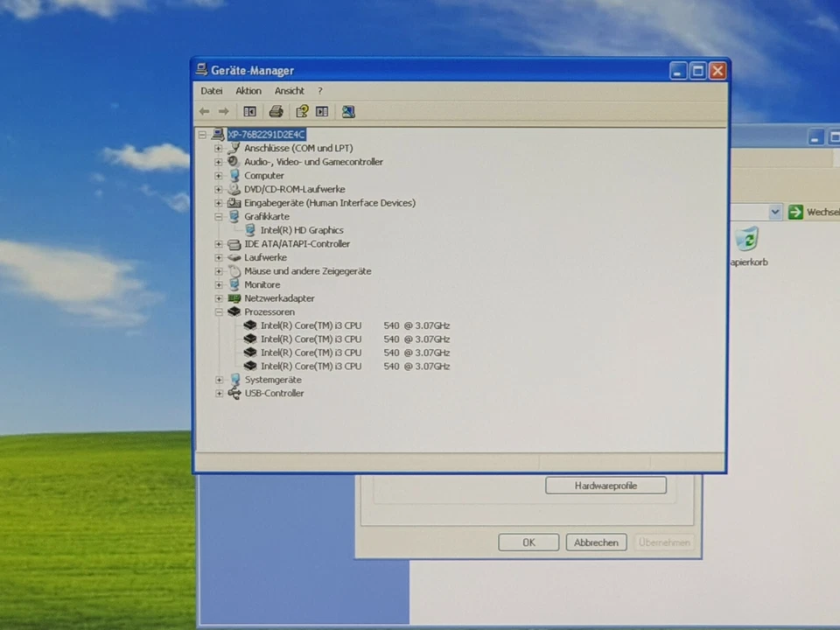Open the ? help menu
The width and height of the screenshot is (840, 630).
tap(320, 91)
